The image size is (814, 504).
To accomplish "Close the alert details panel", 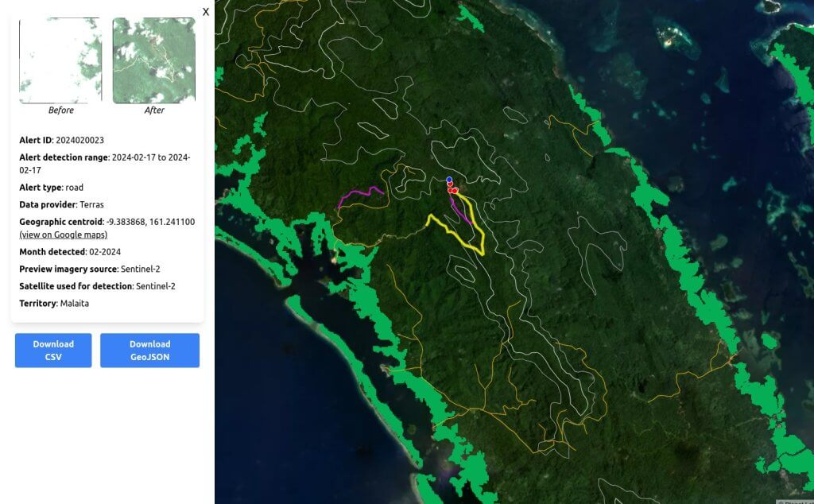I will click(x=206, y=11).
